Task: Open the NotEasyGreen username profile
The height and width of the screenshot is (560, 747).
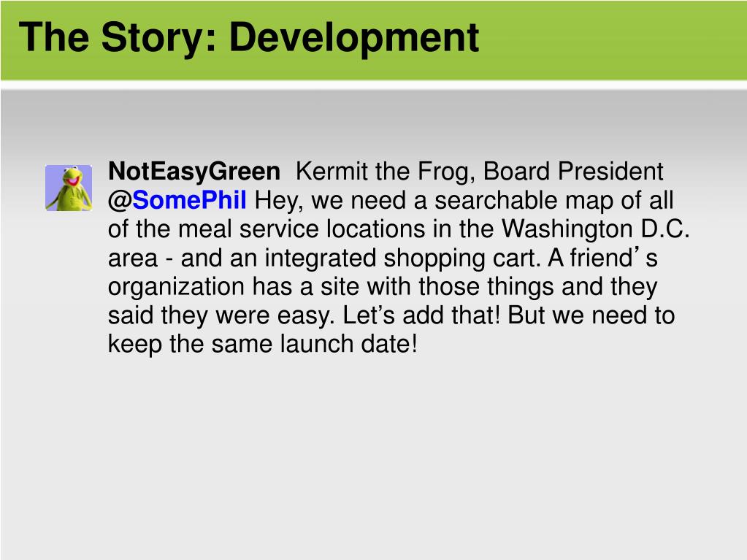Action: click(x=194, y=171)
